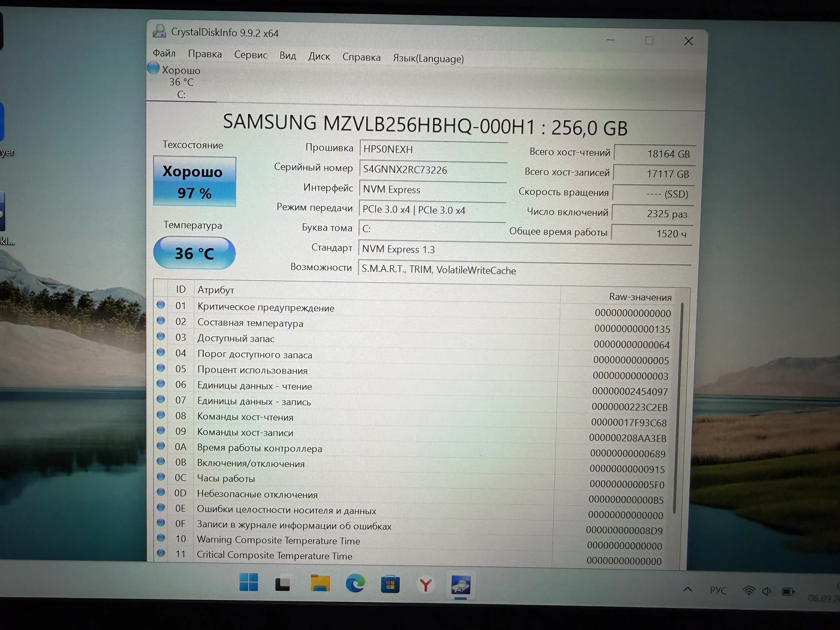This screenshot has height=630, width=840.
Task: Click the status dot for Небезопасные отключения
Action: point(161,492)
